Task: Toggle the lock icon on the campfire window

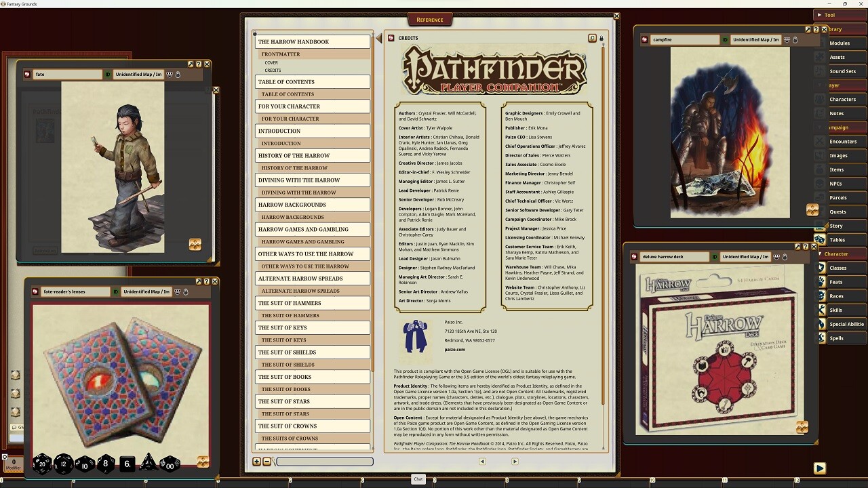Action: point(795,39)
